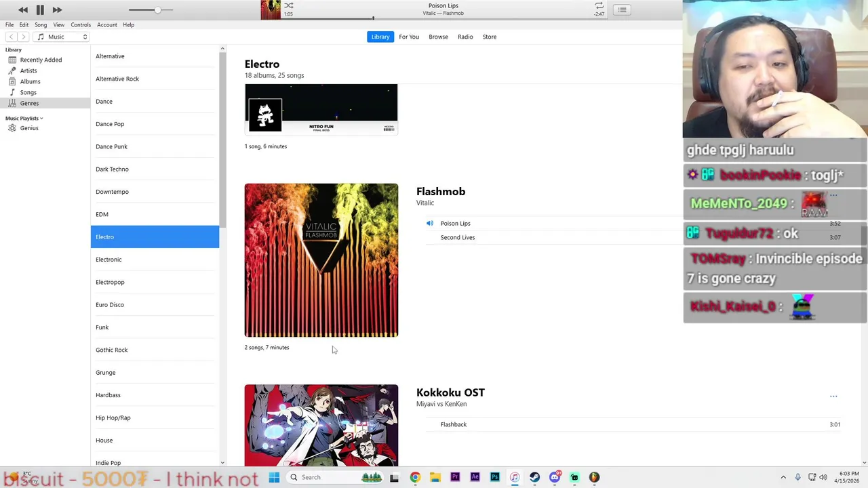Click the Kokkoku OST album title

tap(450, 392)
